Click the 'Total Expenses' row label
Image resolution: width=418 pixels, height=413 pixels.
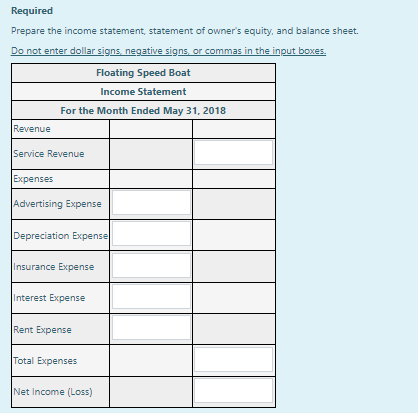coord(45,361)
